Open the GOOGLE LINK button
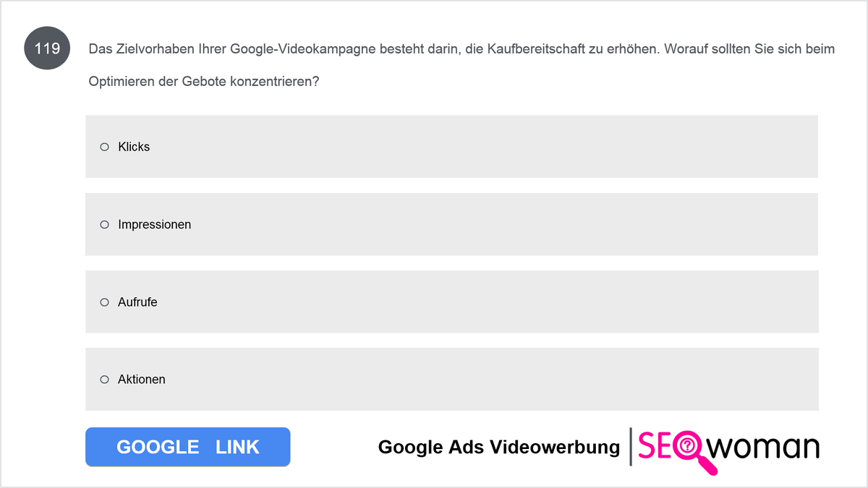 pos(188,447)
